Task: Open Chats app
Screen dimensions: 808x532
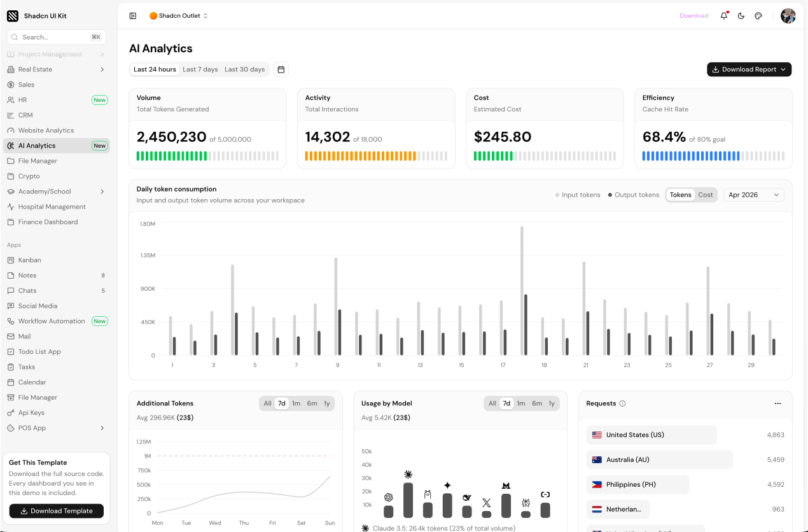Action: [x=57, y=291]
